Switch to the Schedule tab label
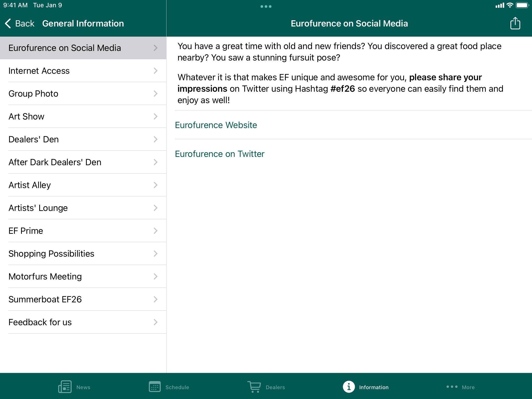532x399 pixels. pos(177,387)
